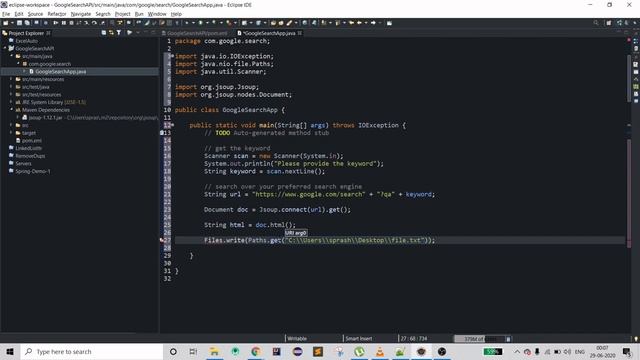Open the Source menu
640x360 pixels.
click(35, 14)
